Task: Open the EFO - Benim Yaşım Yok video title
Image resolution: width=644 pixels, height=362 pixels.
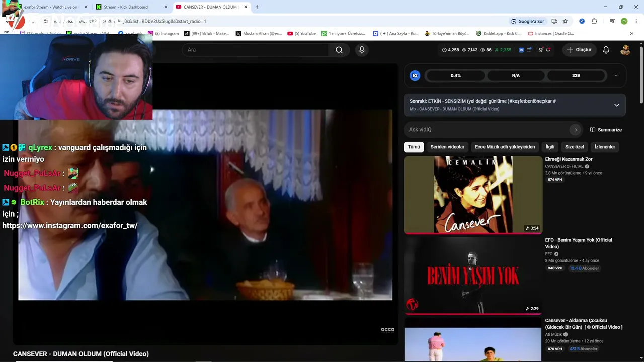Action: (579, 243)
